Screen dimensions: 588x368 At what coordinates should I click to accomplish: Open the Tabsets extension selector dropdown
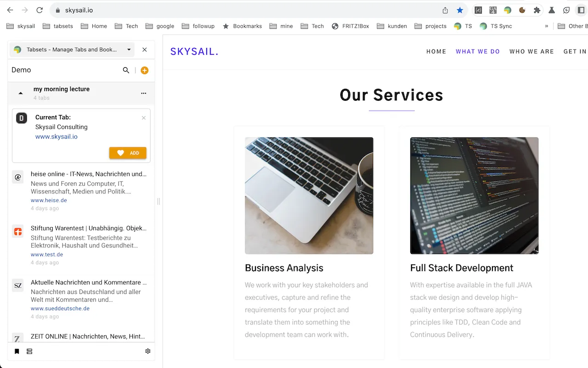129,50
